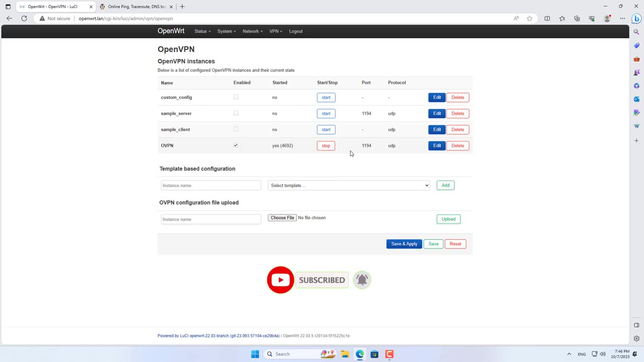Edit the sample_server instance
This screenshot has width=644, height=362.
(x=437, y=114)
